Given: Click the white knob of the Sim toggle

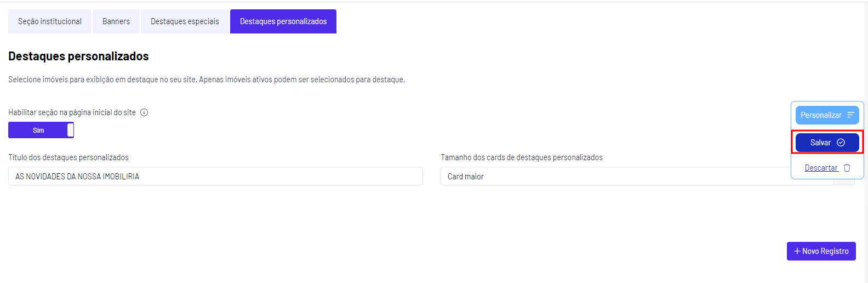Looking at the screenshot, I should (x=70, y=130).
